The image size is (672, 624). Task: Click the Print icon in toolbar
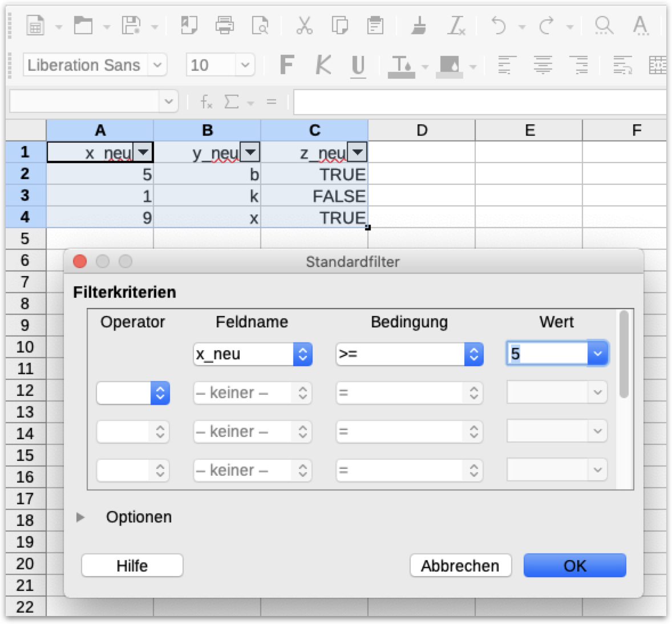[224, 26]
